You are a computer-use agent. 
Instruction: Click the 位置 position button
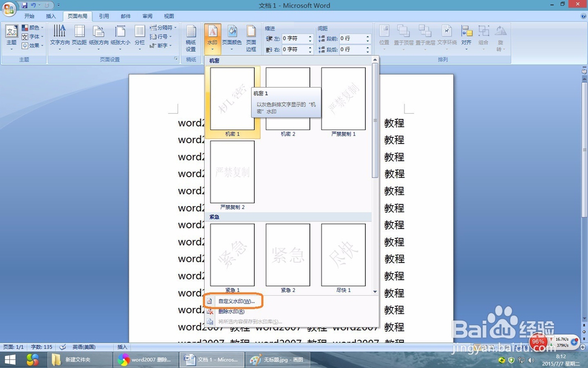click(384, 38)
